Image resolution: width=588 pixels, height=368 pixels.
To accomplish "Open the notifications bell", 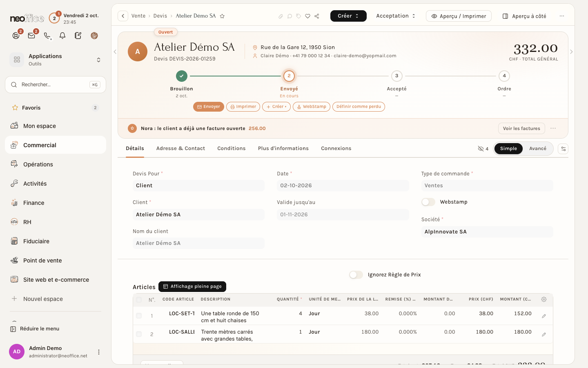I will pos(62,36).
